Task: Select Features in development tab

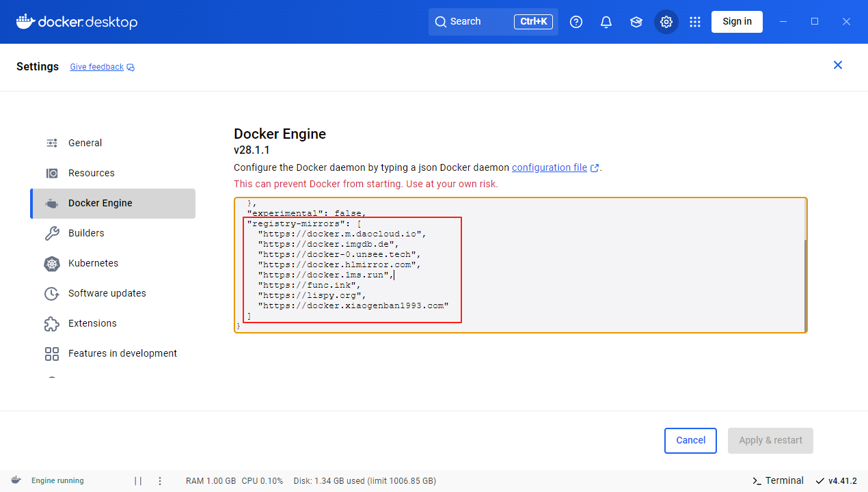Action: tap(113, 353)
